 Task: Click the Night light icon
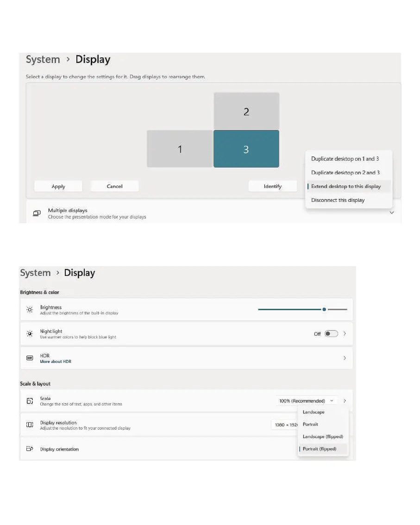(30, 333)
